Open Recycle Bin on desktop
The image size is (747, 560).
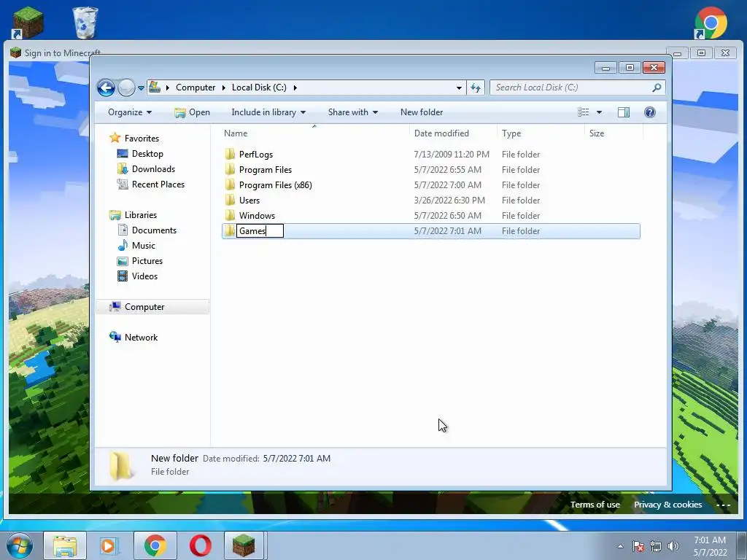(x=85, y=23)
